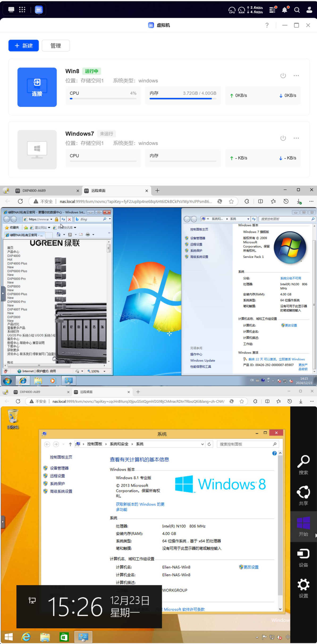Open 回收站 on Windows 8 desktop
Screen dimensions: 317x644
point(13,419)
